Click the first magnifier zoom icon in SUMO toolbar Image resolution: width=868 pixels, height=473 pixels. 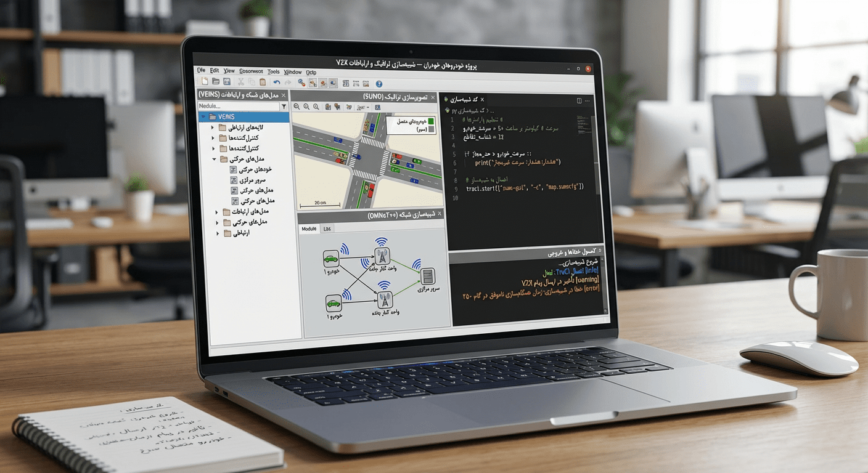297,107
